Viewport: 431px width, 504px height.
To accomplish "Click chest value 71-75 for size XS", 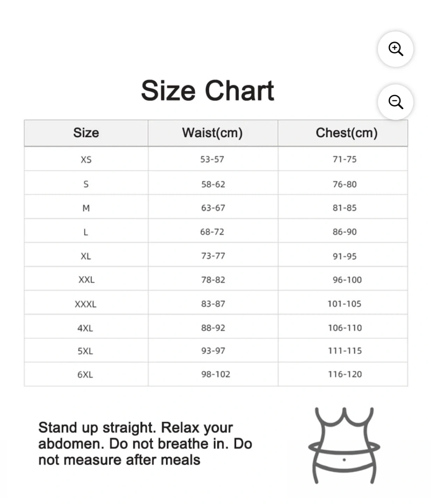I will (345, 159).
